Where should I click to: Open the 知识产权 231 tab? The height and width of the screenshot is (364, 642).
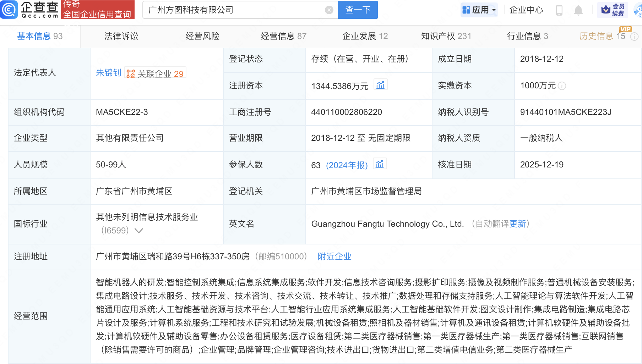[x=446, y=36]
